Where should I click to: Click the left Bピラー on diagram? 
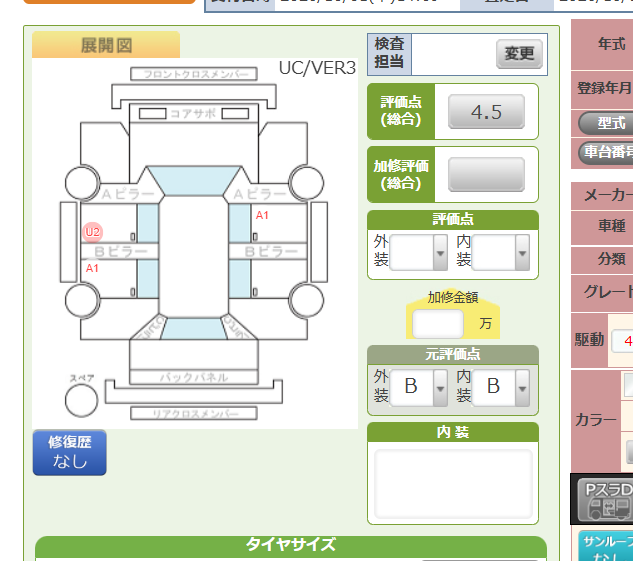point(119,251)
